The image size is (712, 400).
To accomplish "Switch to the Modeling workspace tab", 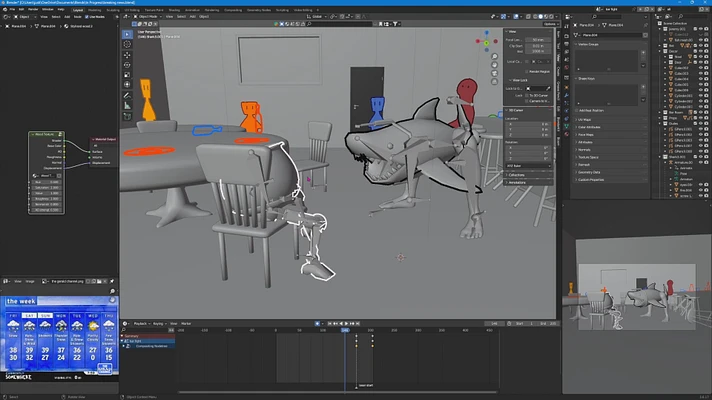I will [94, 10].
